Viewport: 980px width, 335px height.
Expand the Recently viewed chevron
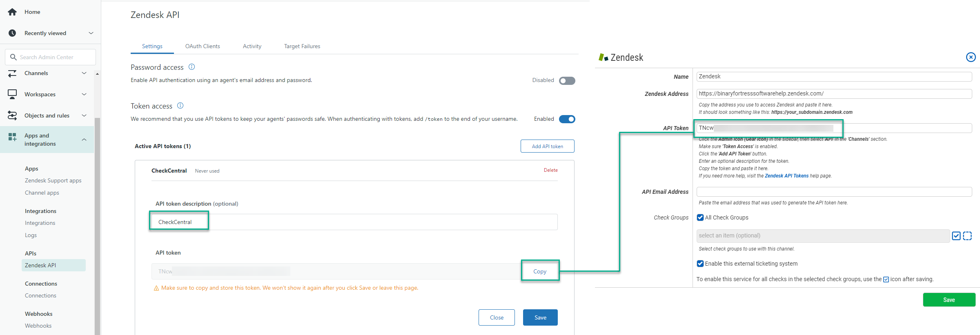[x=91, y=33]
